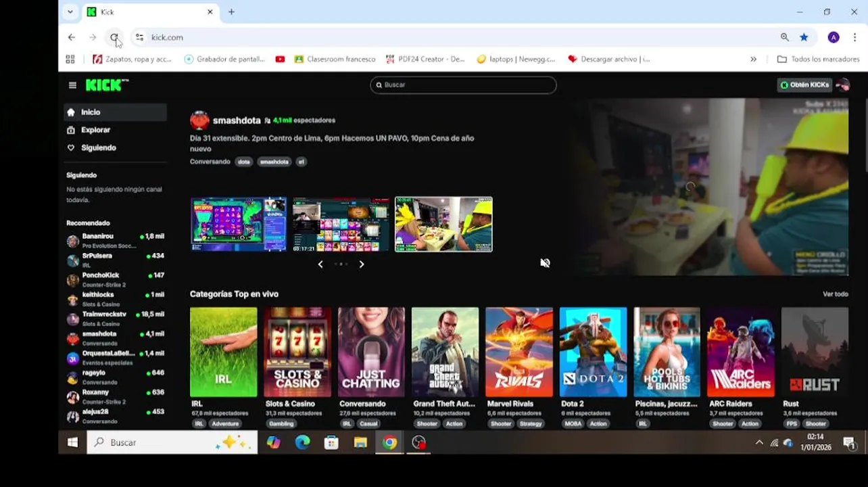This screenshot has height=487, width=868.
Task: Open PDF24 Creator bookmark
Action: click(x=425, y=60)
